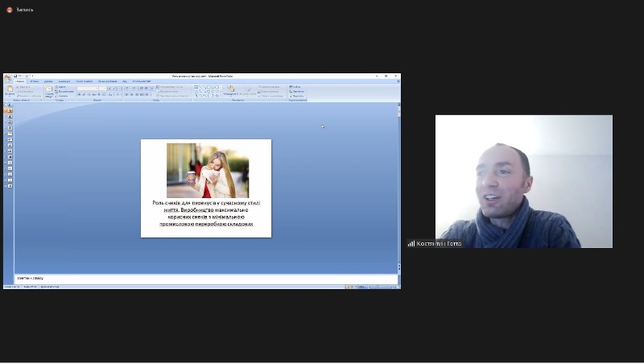The width and height of the screenshot is (644, 364).
Task: Open PowerPoint Help question mark icon
Action: pos(398,81)
